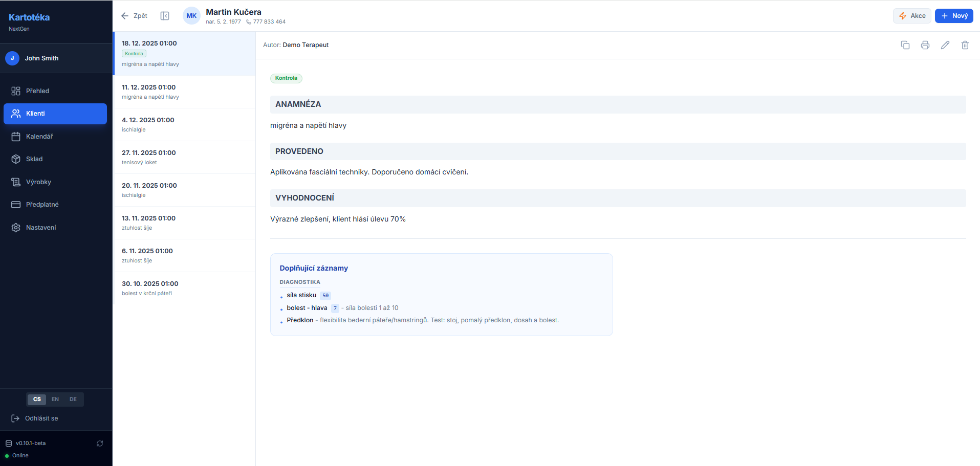Image resolution: width=980 pixels, height=466 pixels.
Task: Switch the language to EN
Action: coord(55,400)
